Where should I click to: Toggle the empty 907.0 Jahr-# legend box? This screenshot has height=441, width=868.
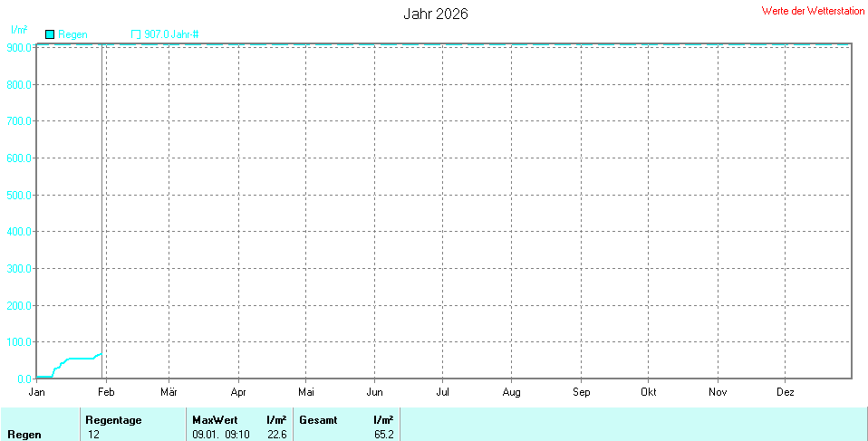(136, 34)
